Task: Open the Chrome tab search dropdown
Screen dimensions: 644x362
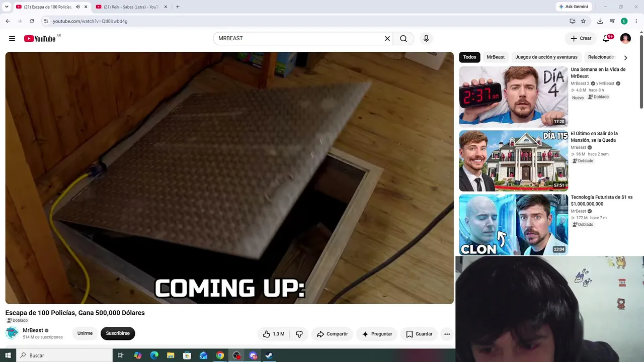Action: 7,7
